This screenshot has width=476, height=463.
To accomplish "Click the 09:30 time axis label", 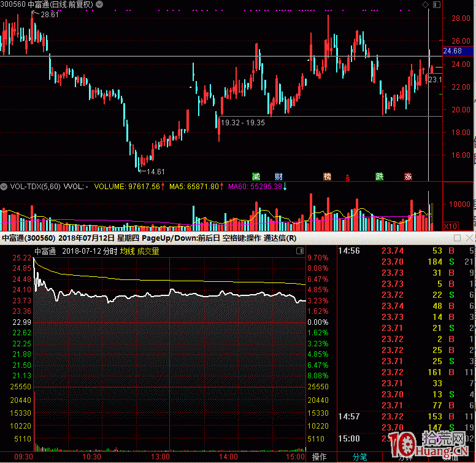I will pyautogui.click(x=24, y=457).
